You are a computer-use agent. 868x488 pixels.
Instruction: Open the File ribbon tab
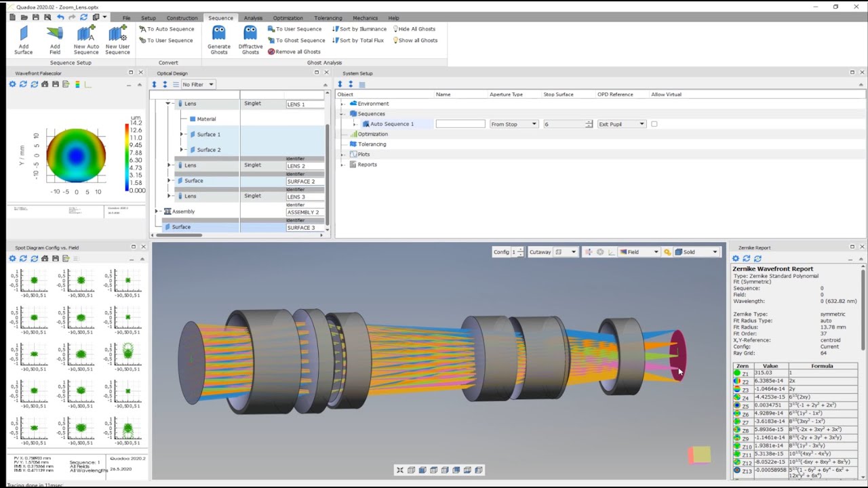click(126, 18)
